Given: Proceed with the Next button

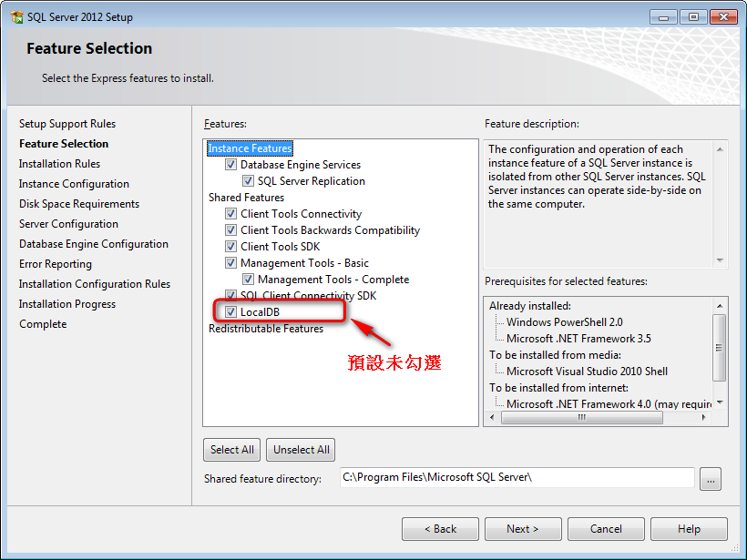Looking at the screenshot, I should point(523,529).
